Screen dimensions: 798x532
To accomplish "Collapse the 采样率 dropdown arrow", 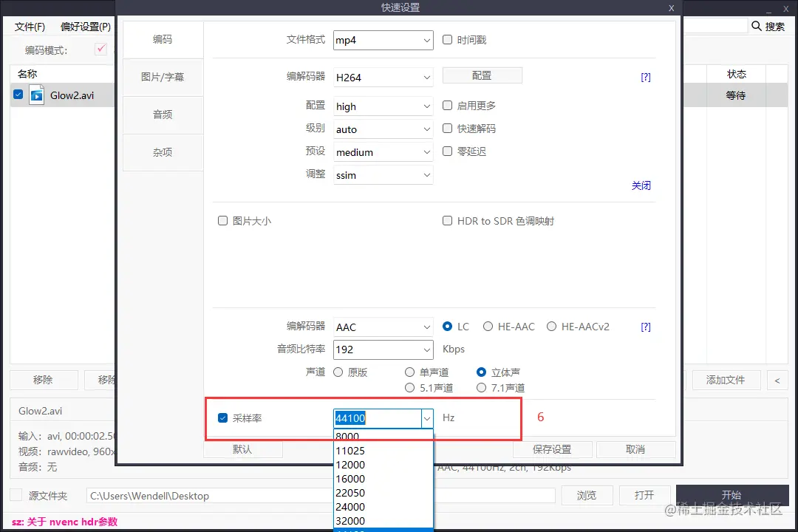I will tap(427, 418).
